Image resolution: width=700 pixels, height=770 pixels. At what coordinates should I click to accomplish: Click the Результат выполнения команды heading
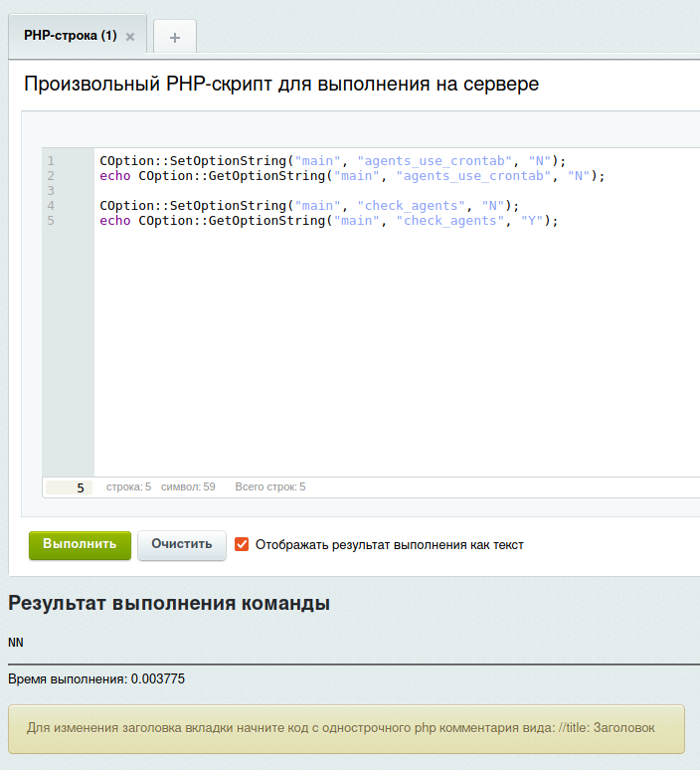[169, 603]
